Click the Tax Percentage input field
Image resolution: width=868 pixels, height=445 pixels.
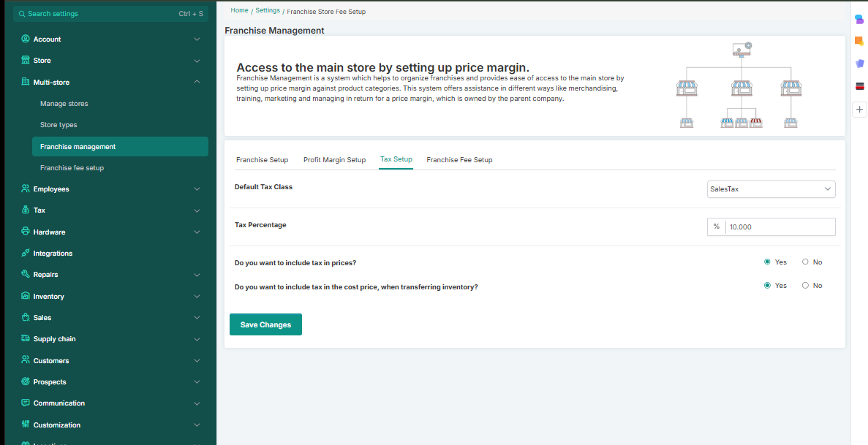tap(780, 227)
